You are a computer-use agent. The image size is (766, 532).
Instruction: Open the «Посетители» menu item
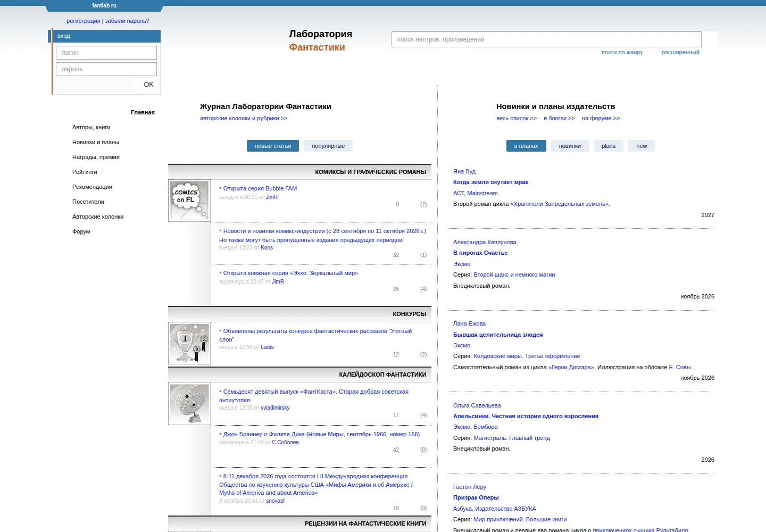88,202
